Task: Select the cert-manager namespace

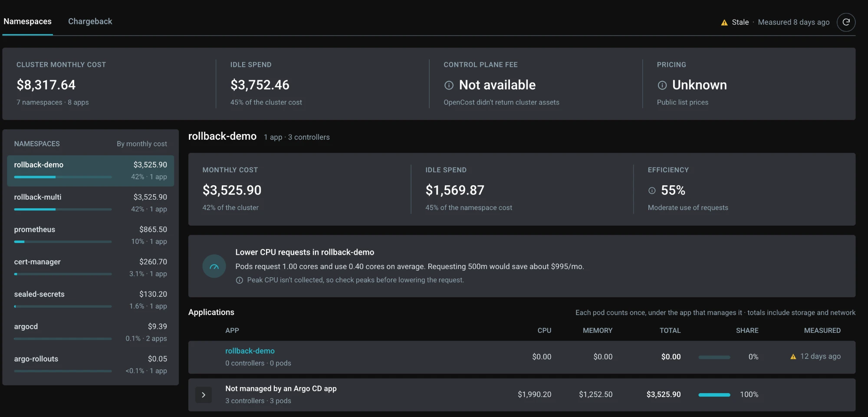Action: [90, 268]
